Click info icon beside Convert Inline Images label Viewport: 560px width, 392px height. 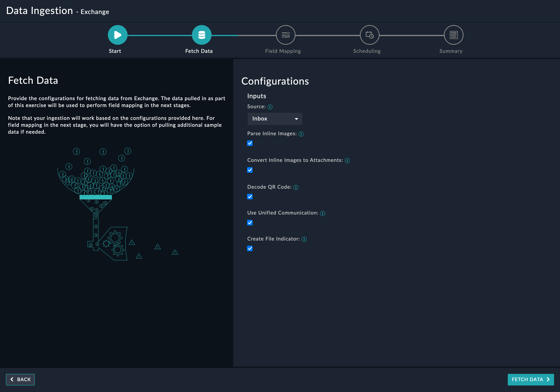(347, 161)
